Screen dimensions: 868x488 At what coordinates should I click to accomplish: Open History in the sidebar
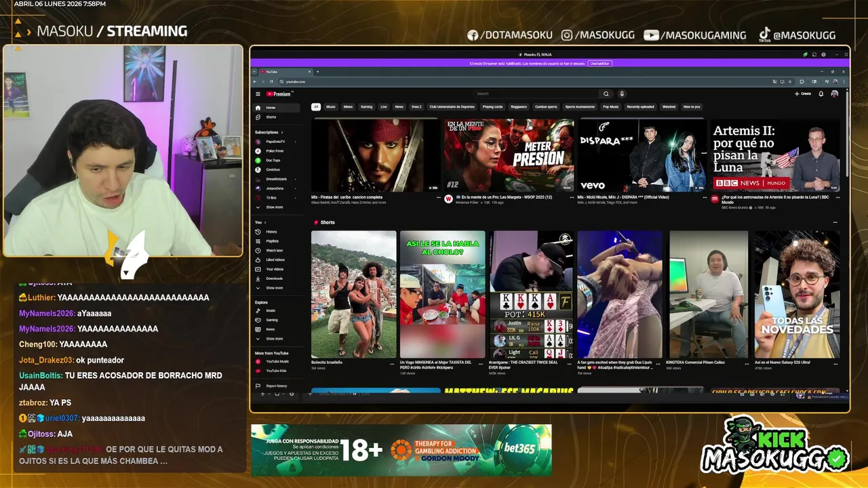coord(277,232)
